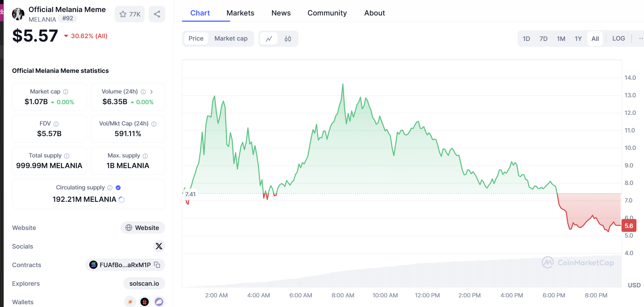Click the $5.57 current price text
The height and width of the screenshot is (307, 644).
coord(35,36)
